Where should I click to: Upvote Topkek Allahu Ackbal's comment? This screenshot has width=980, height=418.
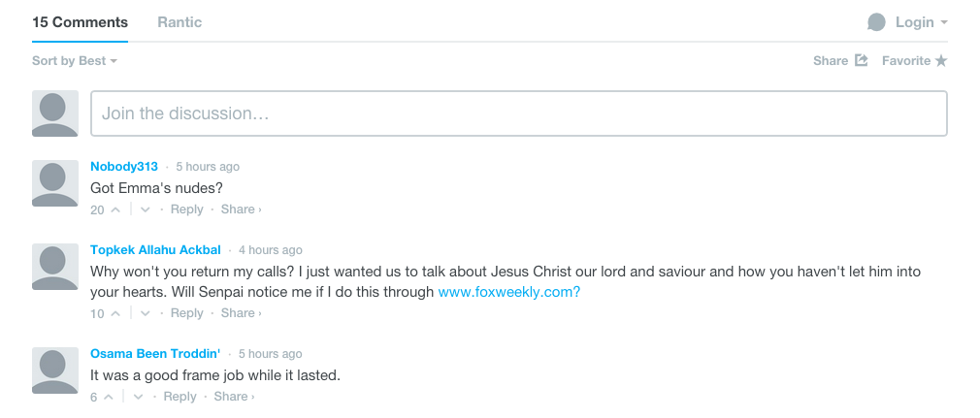click(115, 313)
